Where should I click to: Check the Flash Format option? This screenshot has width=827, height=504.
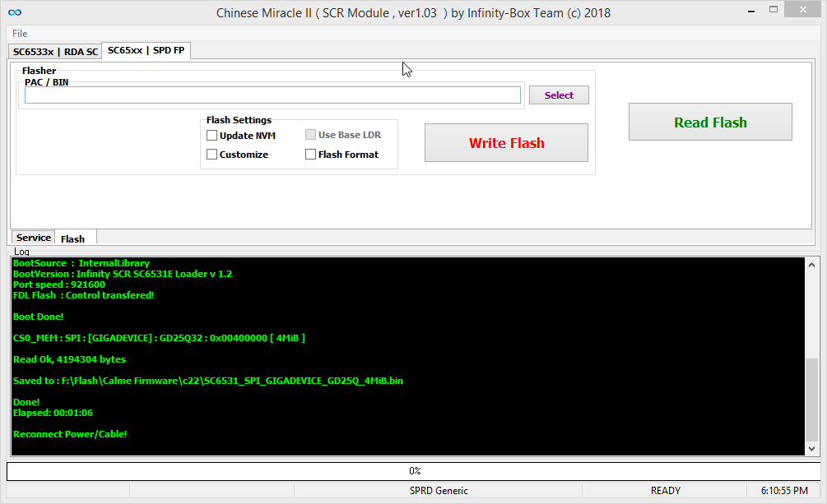311,155
